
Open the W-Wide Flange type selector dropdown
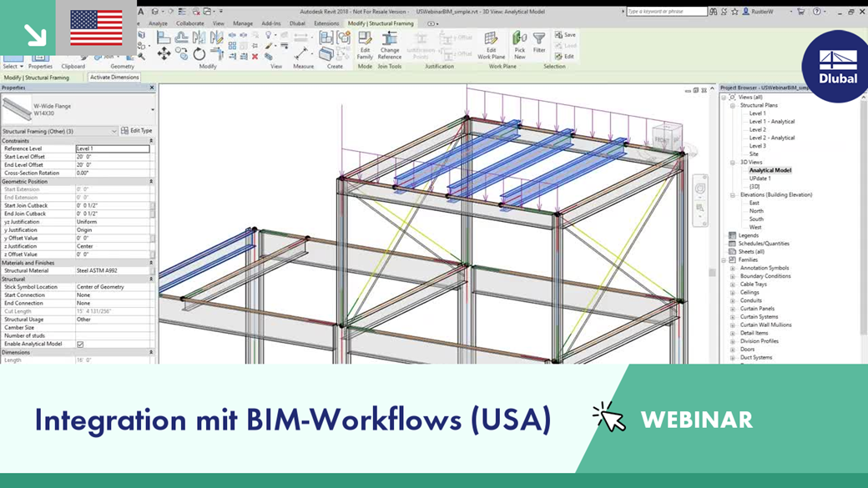pos(153,109)
